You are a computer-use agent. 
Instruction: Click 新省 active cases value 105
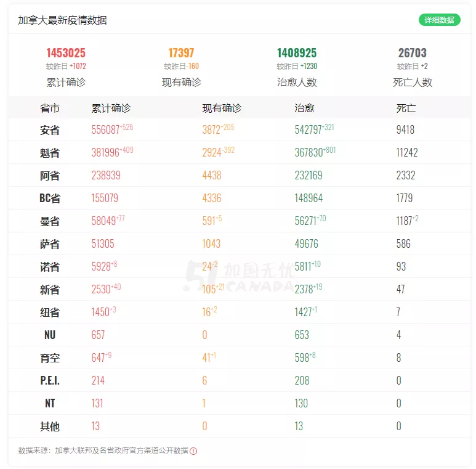[209, 289]
